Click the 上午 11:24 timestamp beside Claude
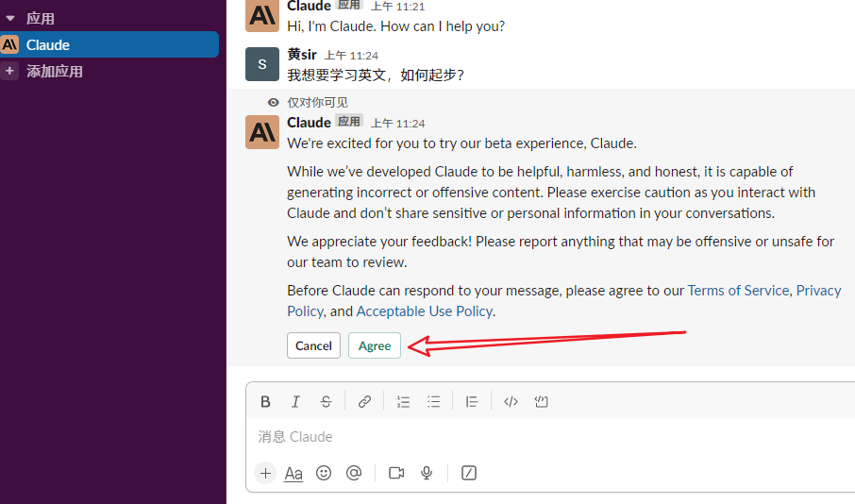The image size is (855, 504). pos(398,124)
